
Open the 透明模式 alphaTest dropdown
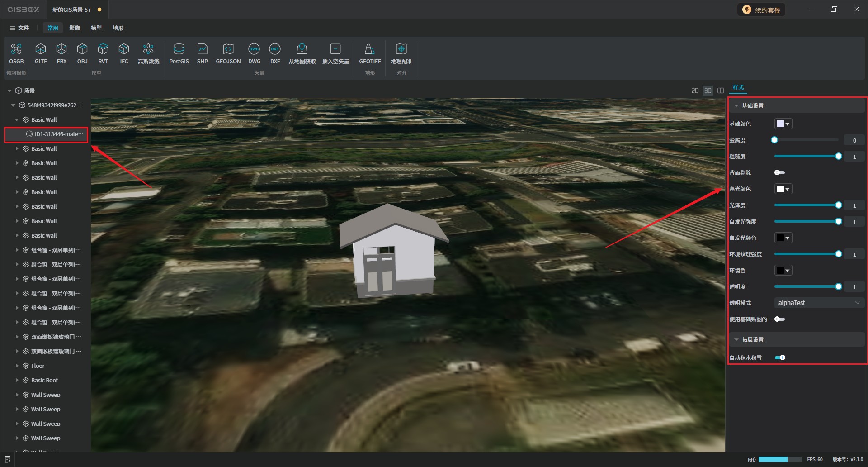point(819,303)
